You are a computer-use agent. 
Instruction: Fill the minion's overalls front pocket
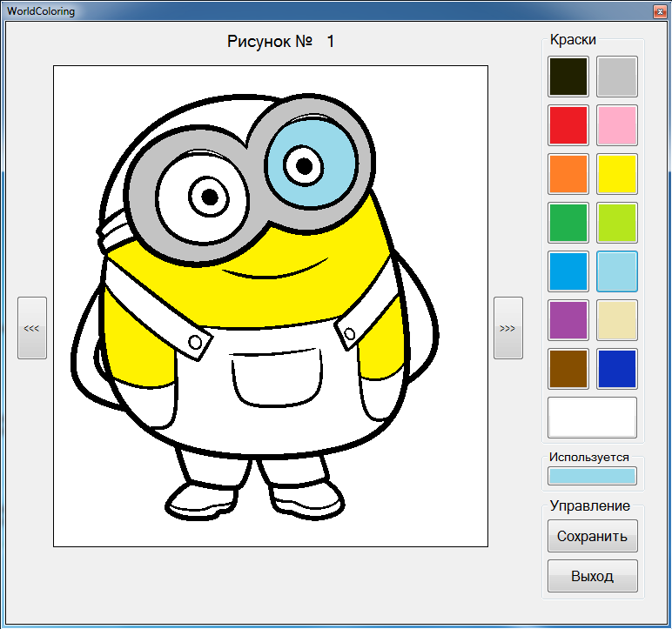pos(277,379)
